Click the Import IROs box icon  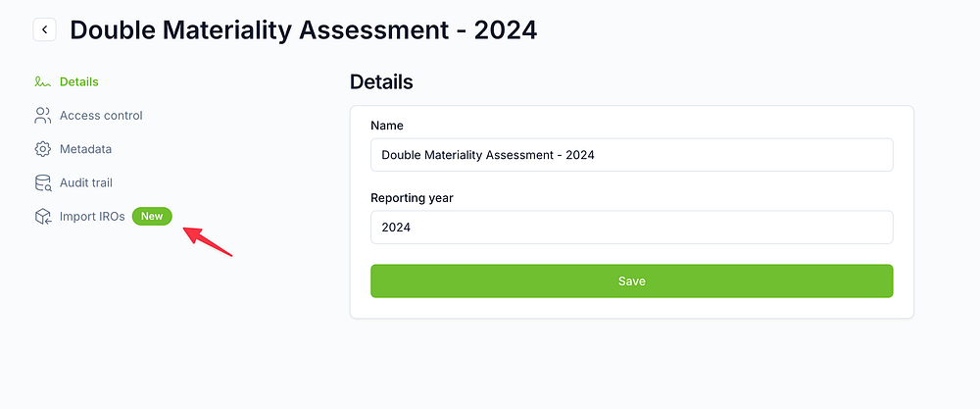click(42, 217)
